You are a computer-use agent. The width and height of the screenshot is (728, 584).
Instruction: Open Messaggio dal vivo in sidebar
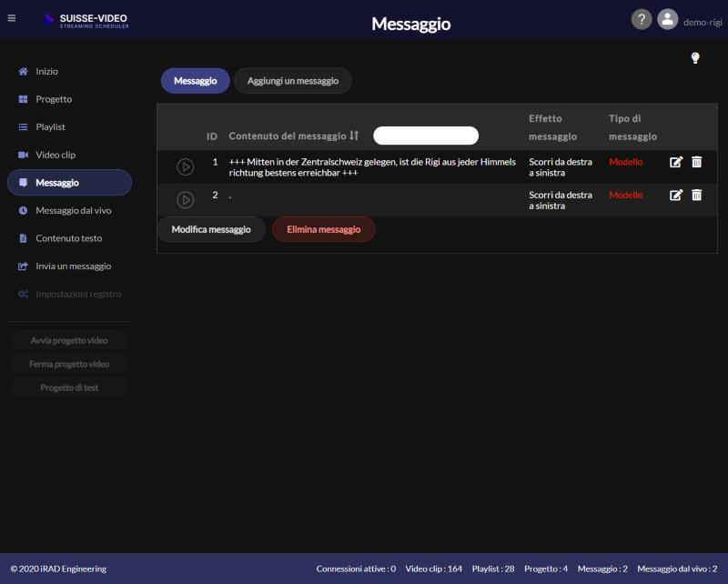pos(70,211)
